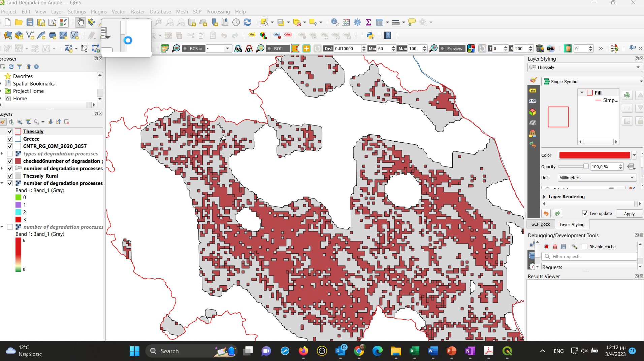Image resolution: width=644 pixels, height=361 pixels.
Task: Switch to the SCP Dock tab
Action: [x=541, y=224]
